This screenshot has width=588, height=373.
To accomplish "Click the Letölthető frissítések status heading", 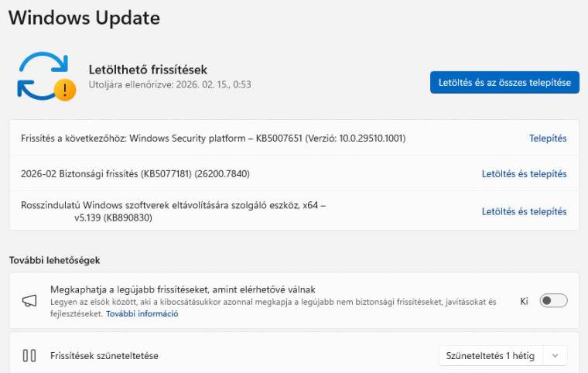I will click(x=148, y=70).
